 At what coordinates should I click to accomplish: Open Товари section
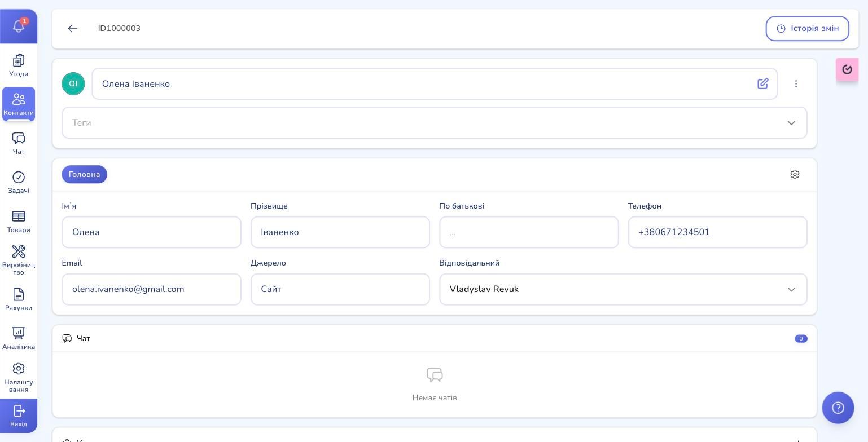(19, 222)
